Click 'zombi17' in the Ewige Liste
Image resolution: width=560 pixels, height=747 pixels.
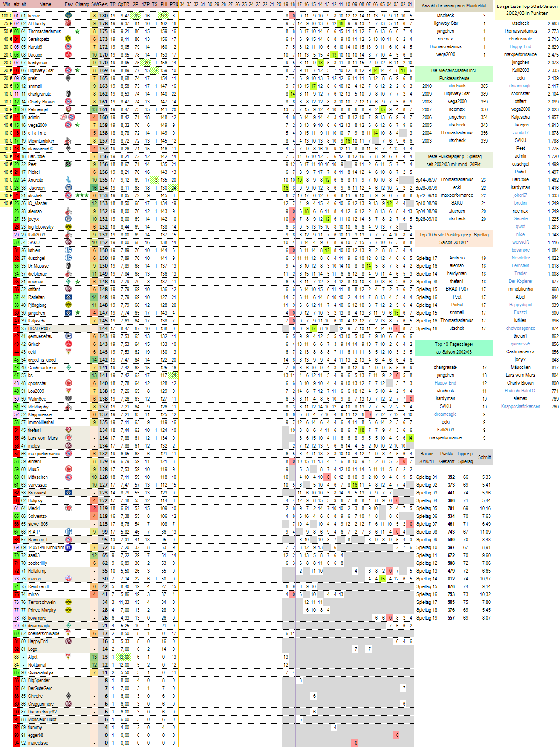[520, 132]
